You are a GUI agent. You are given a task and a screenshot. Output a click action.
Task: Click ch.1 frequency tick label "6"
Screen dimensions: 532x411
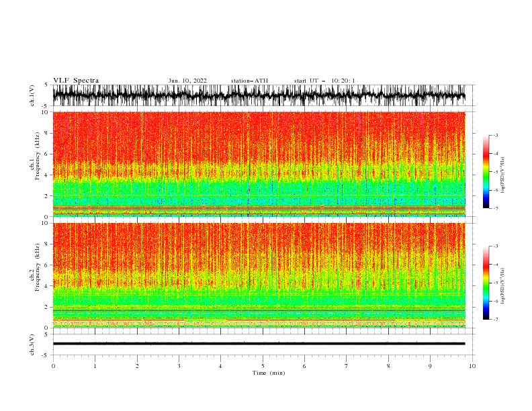click(x=46, y=154)
